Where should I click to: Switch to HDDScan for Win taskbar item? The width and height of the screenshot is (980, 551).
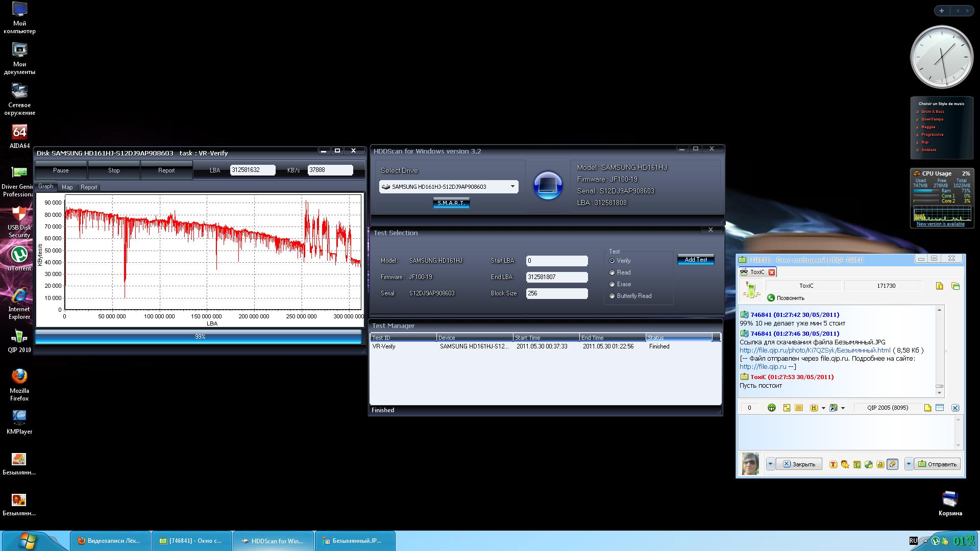273,541
